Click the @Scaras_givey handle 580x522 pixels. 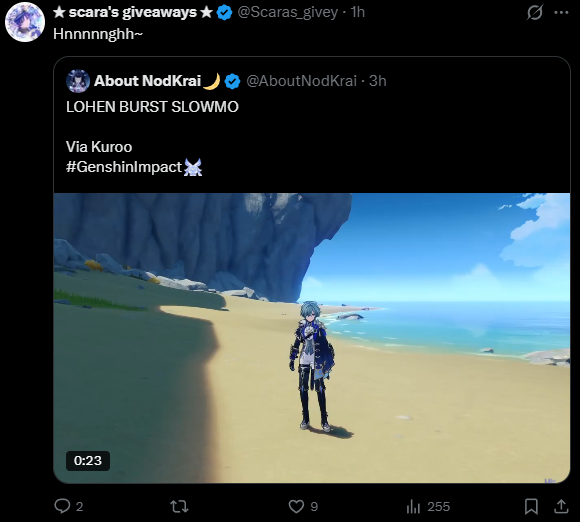[x=287, y=12]
